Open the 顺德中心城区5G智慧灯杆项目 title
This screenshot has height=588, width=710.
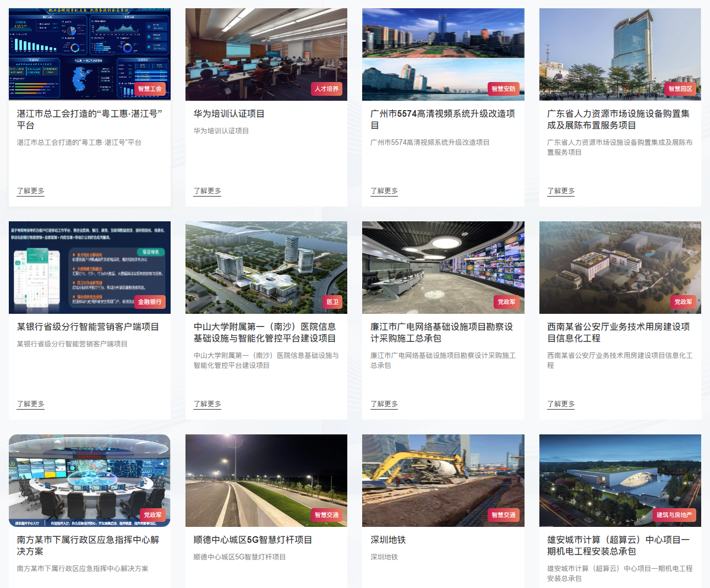[253, 540]
